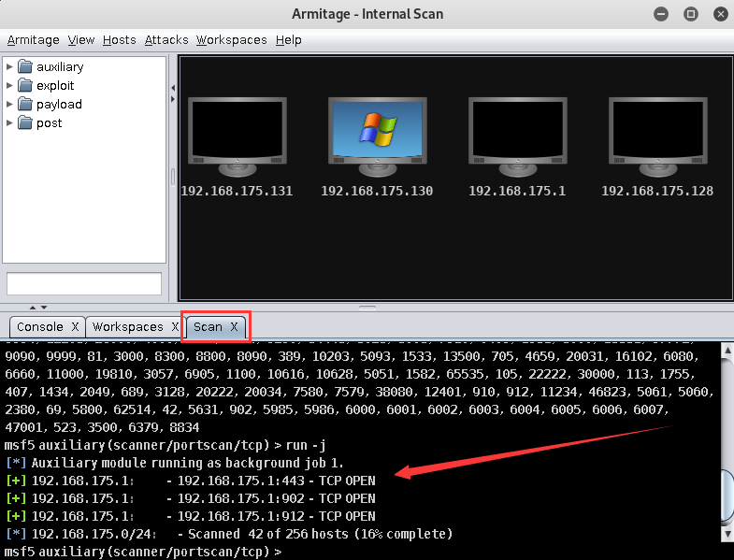Viewport: 734px width, 560px height.
Task: Click the 'payload' tree label
Action: (59, 105)
